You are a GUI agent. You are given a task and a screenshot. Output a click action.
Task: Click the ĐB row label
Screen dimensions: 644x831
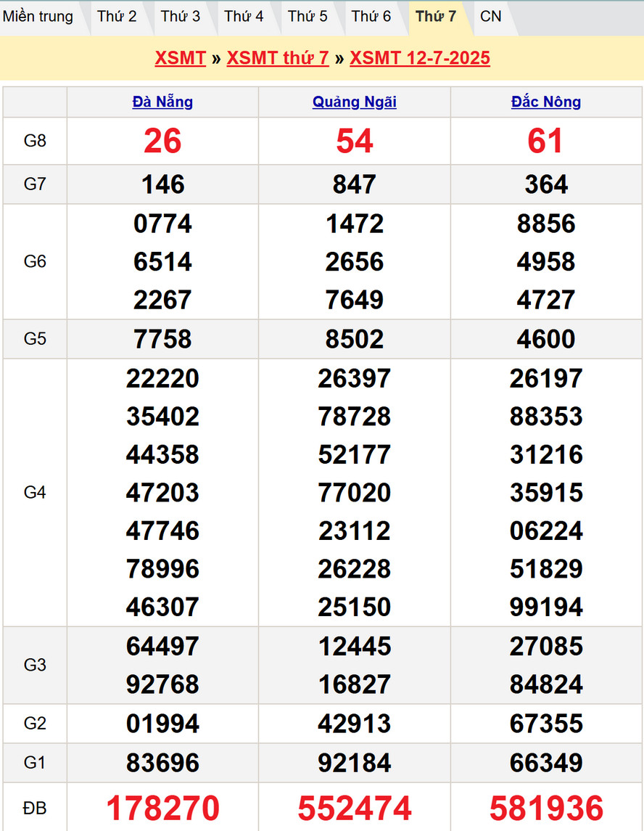pos(35,808)
